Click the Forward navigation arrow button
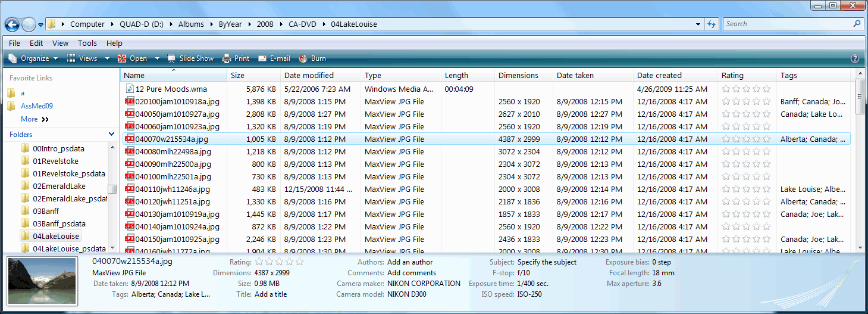868x314 pixels. [28, 24]
